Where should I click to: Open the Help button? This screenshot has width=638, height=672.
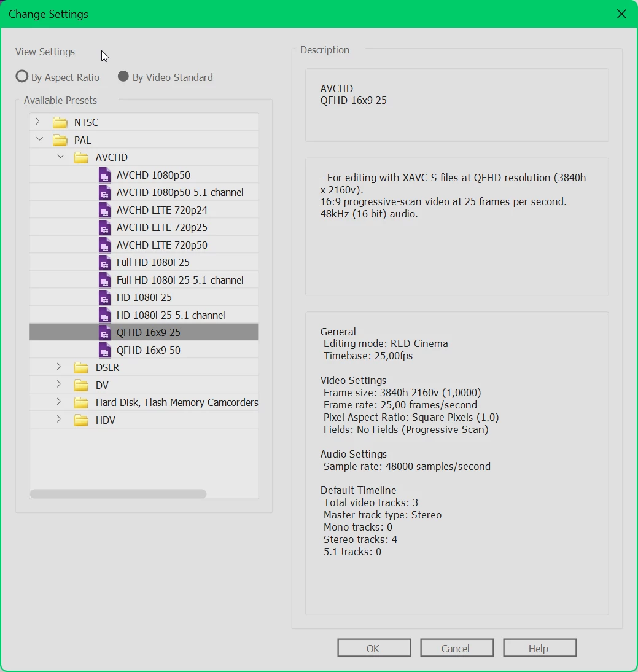[540, 648]
